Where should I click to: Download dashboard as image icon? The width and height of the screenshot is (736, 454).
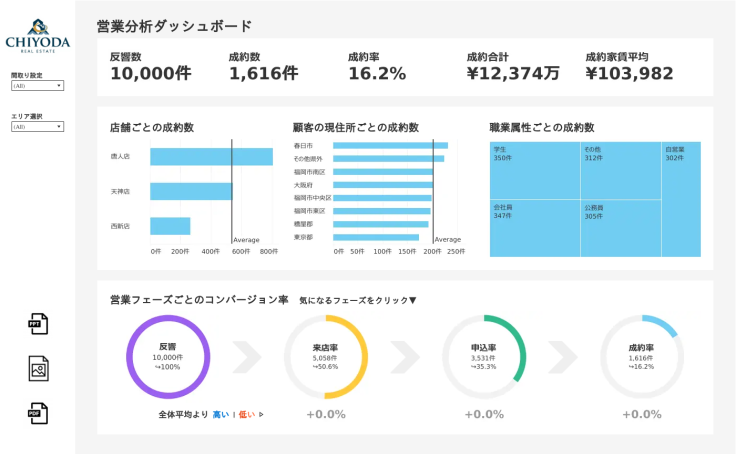click(38, 369)
